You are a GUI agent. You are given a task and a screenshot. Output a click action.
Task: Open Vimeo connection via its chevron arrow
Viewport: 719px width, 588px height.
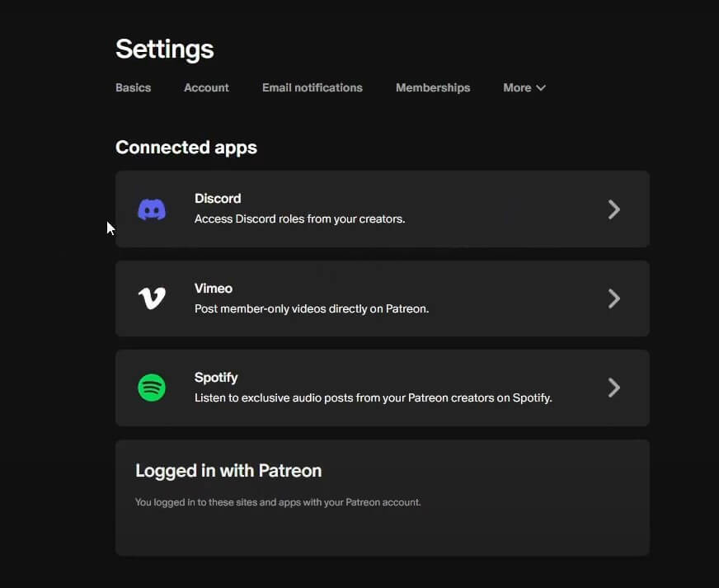click(x=614, y=299)
